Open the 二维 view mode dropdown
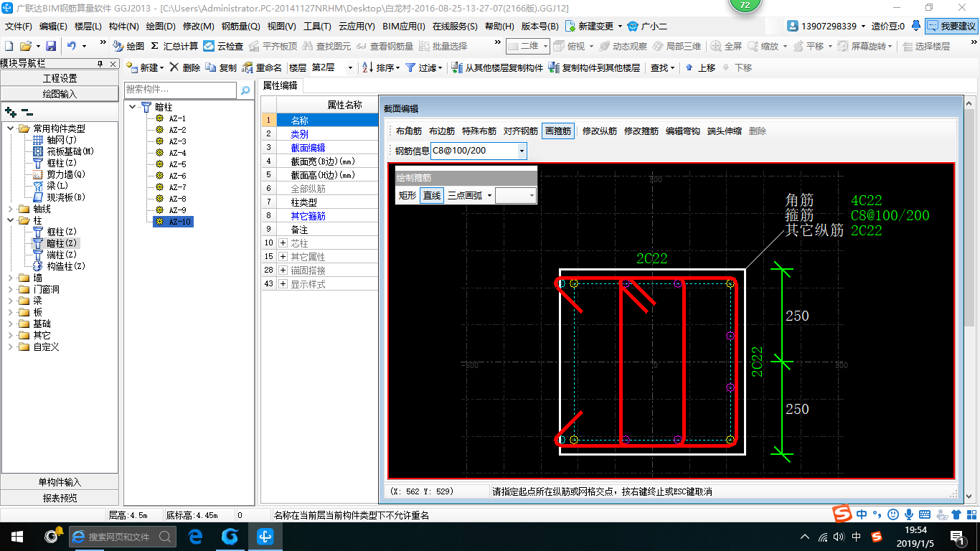This screenshot has height=551, width=980. point(545,46)
